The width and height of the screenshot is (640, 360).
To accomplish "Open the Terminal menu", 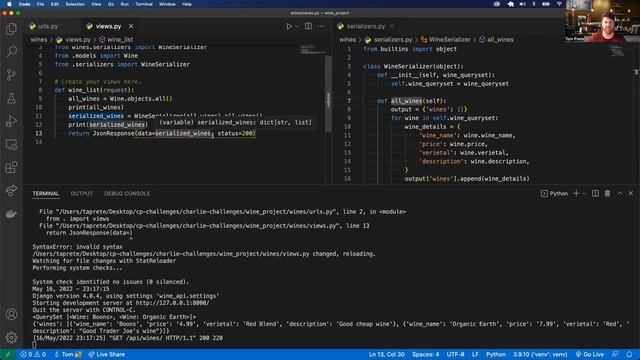I will pos(144,4).
